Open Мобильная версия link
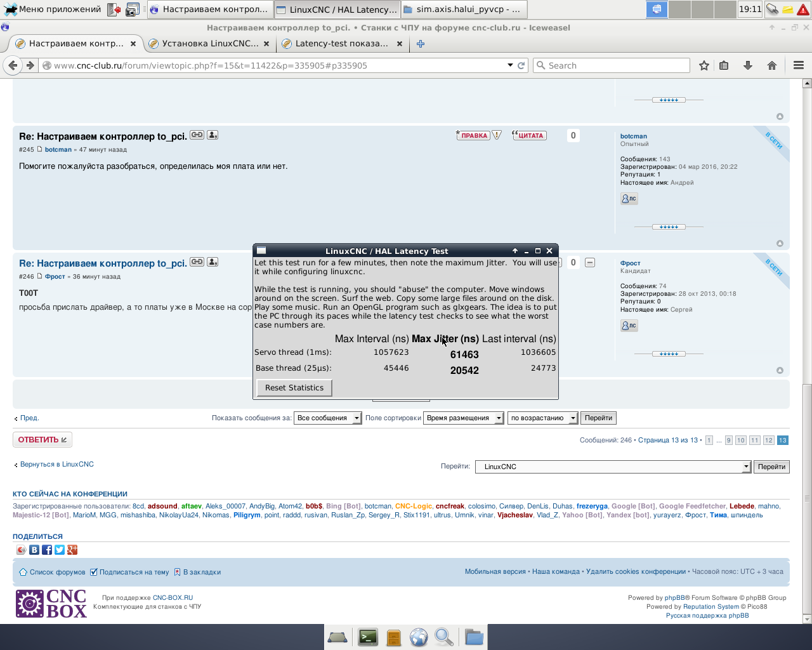Screen dimensions: 812x650 coord(495,571)
